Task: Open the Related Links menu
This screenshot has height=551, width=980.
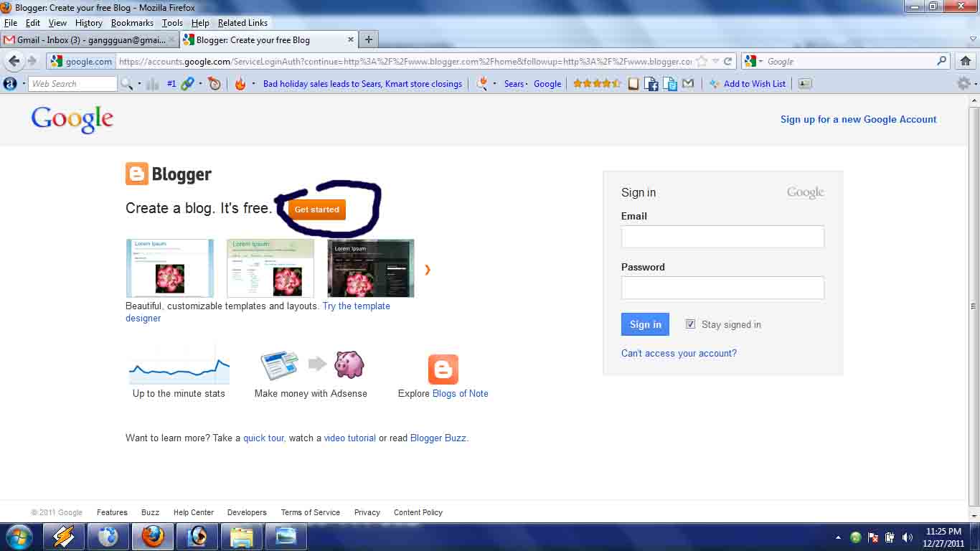Action: pyautogui.click(x=242, y=23)
